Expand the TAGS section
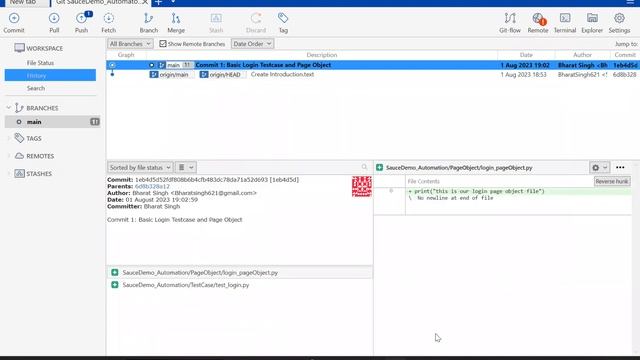640x360 pixels. 9,138
